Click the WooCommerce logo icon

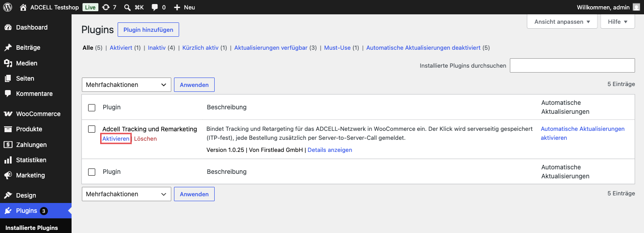point(8,114)
